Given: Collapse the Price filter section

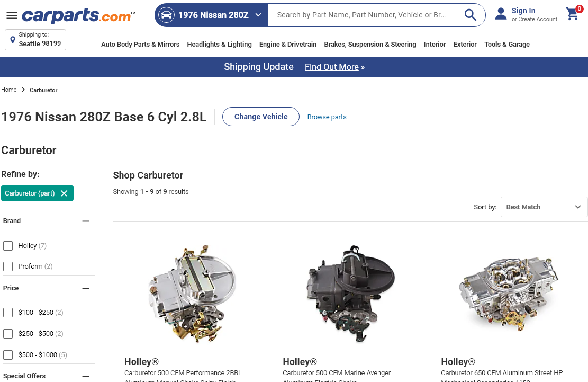Looking at the screenshot, I should coord(86,289).
